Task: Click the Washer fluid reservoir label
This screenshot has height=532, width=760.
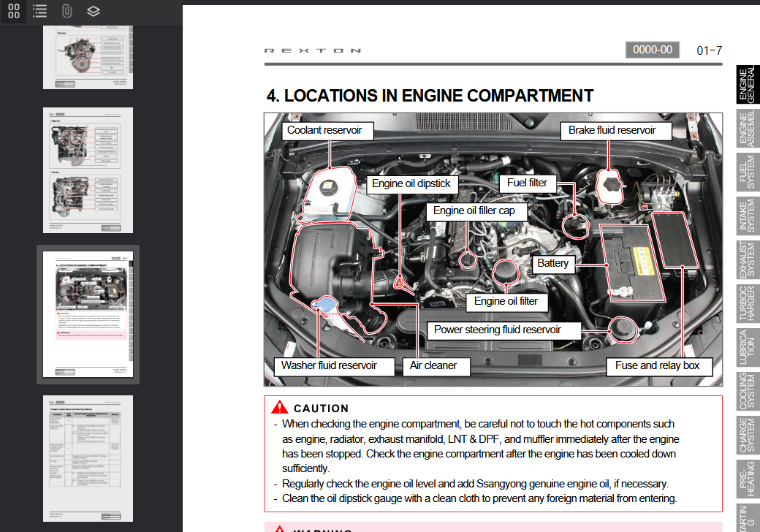Action: coord(334,366)
